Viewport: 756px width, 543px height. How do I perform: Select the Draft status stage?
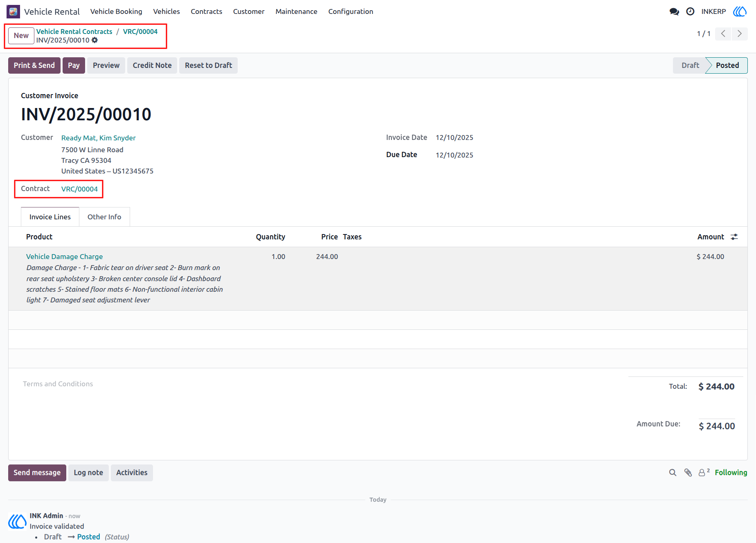(x=690, y=65)
